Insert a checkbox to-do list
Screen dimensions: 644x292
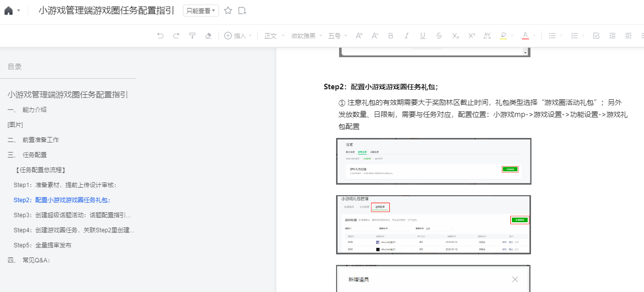[x=596, y=36]
